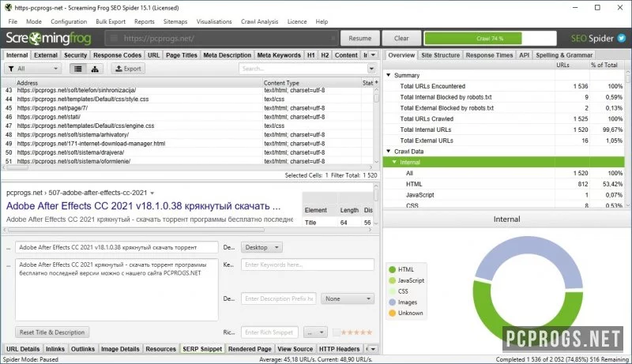Open the File menu
632x364 pixels.
(13, 22)
